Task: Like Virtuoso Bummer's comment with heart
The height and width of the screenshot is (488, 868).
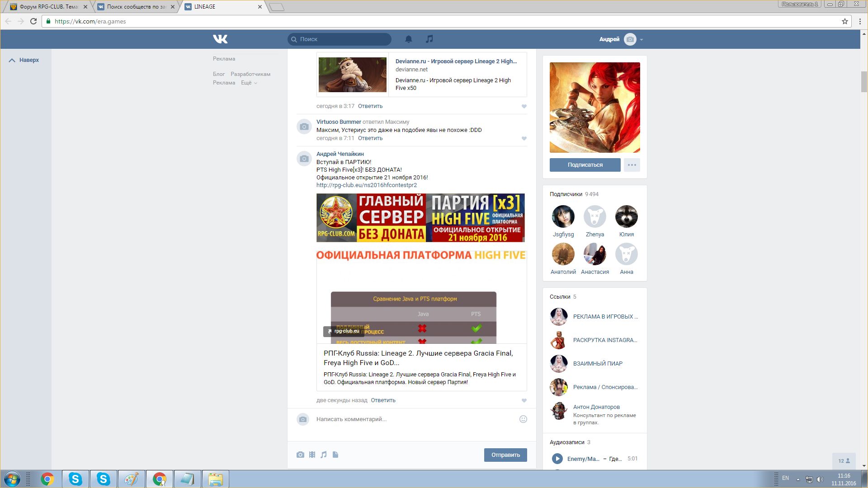Action: coord(524,138)
